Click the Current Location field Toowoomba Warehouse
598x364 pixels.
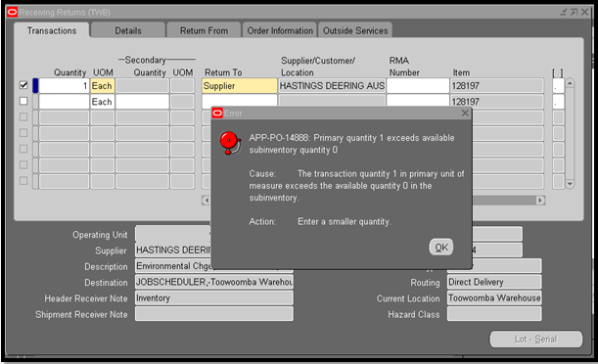click(x=494, y=298)
